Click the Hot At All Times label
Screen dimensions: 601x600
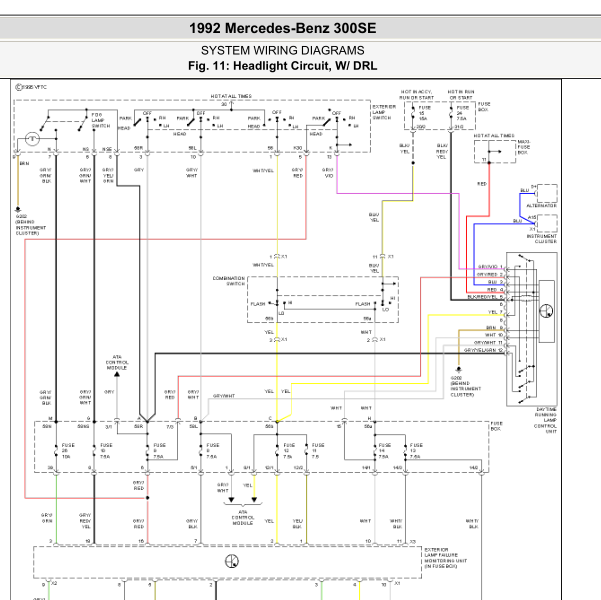pyautogui.click(x=231, y=96)
